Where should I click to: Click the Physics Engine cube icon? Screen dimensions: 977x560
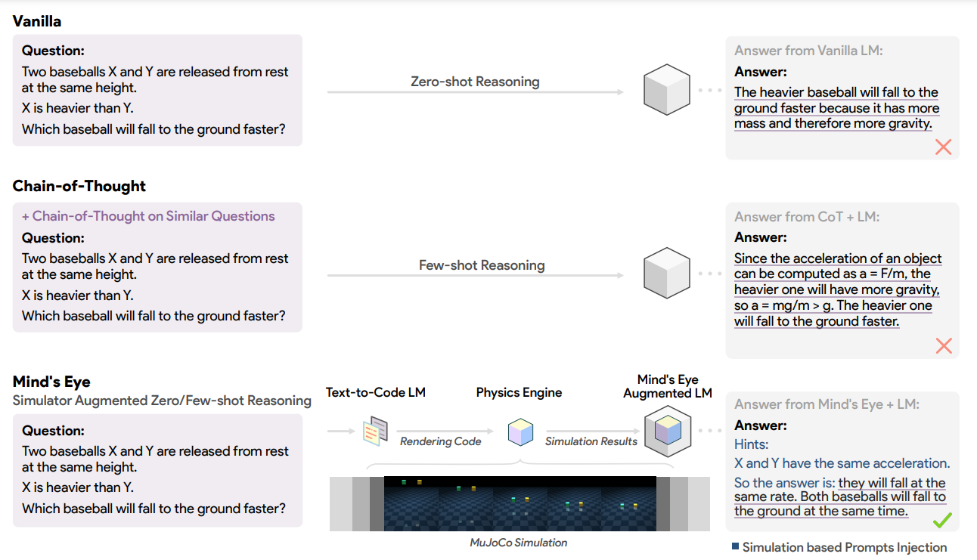[x=520, y=432]
